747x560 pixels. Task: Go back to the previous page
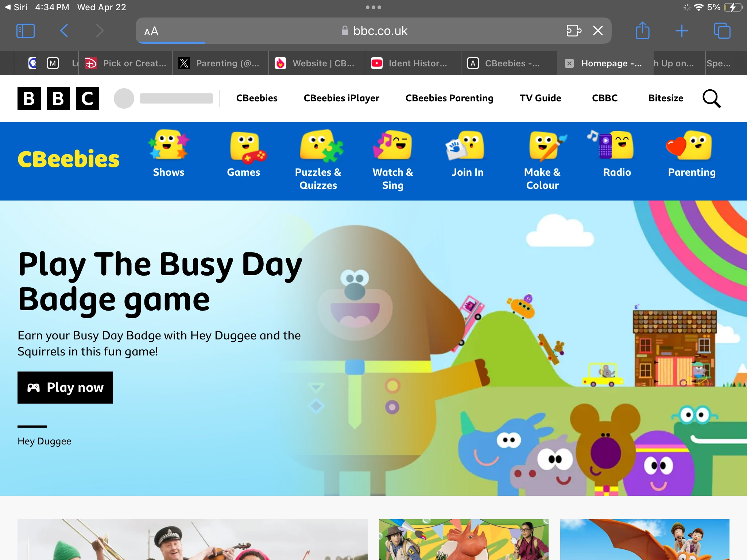64,31
